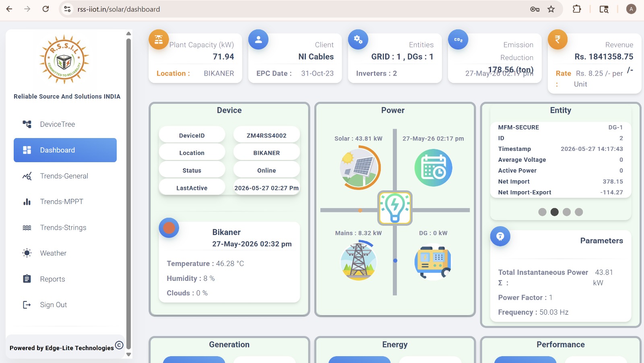Click the Mains transmission tower icon

pyautogui.click(x=358, y=261)
